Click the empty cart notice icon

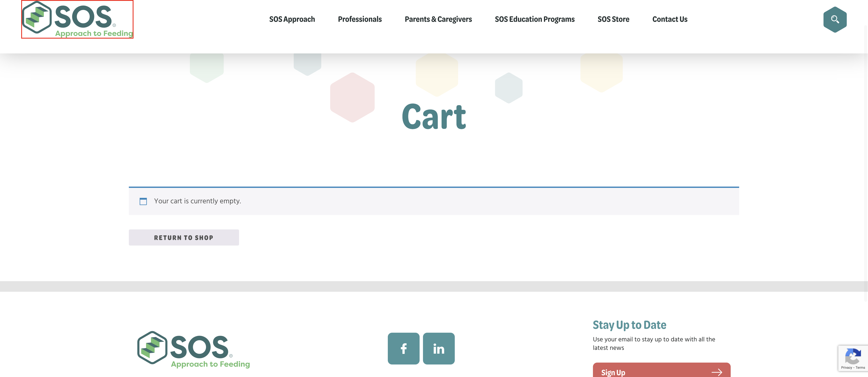click(143, 201)
